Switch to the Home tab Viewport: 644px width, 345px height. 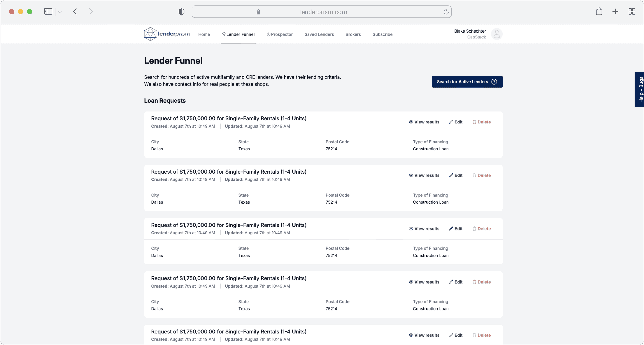[204, 34]
